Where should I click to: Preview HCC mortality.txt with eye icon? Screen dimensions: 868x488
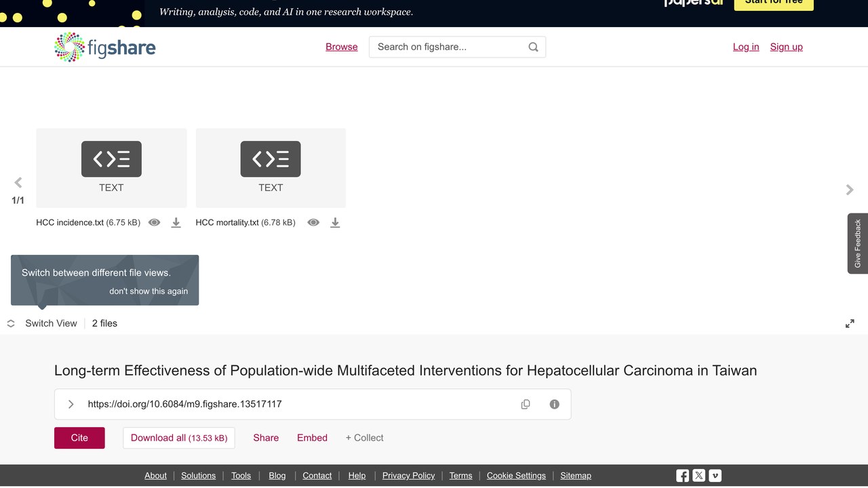point(313,222)
